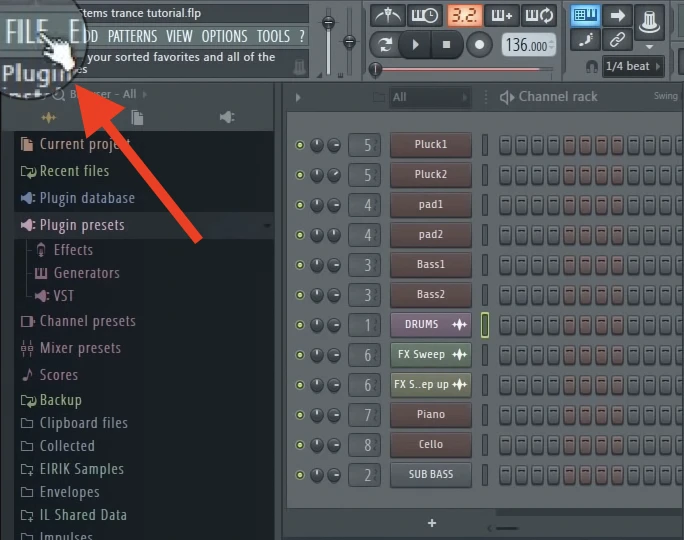Enable typing keyboard to piano icon
Viewport: 684px width, 540px height.
pos(585,15)
